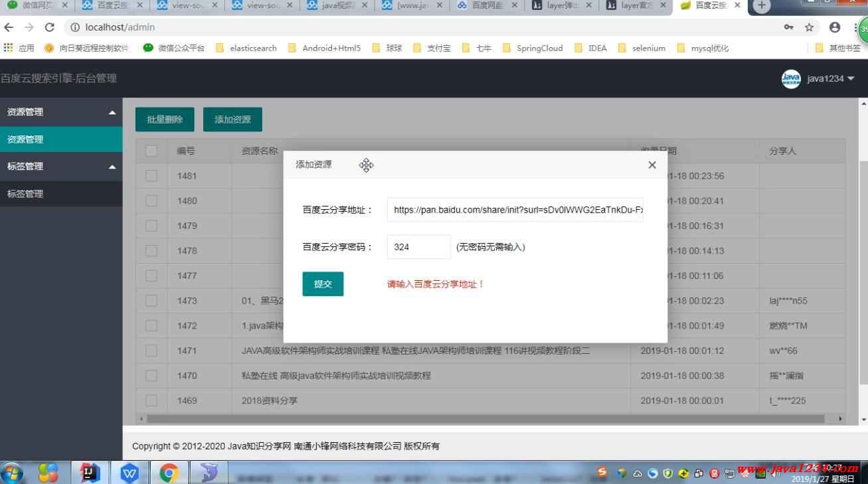Reload the page with refresh icon

[50, 27]
